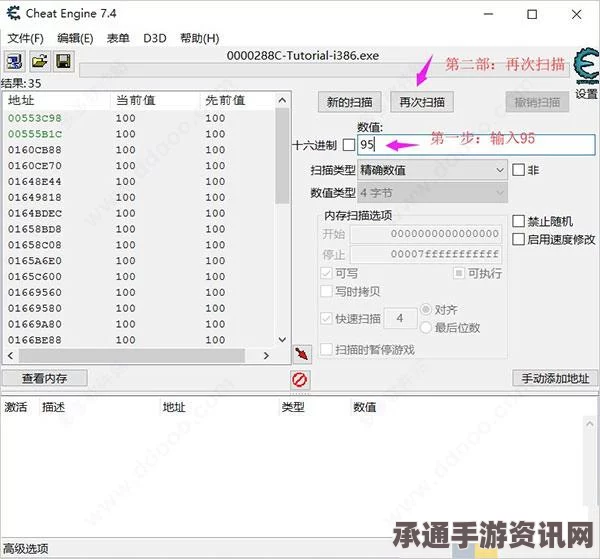Click the 新的扫描 button
This screenshot has width=600, height=559.
(349, 102)
